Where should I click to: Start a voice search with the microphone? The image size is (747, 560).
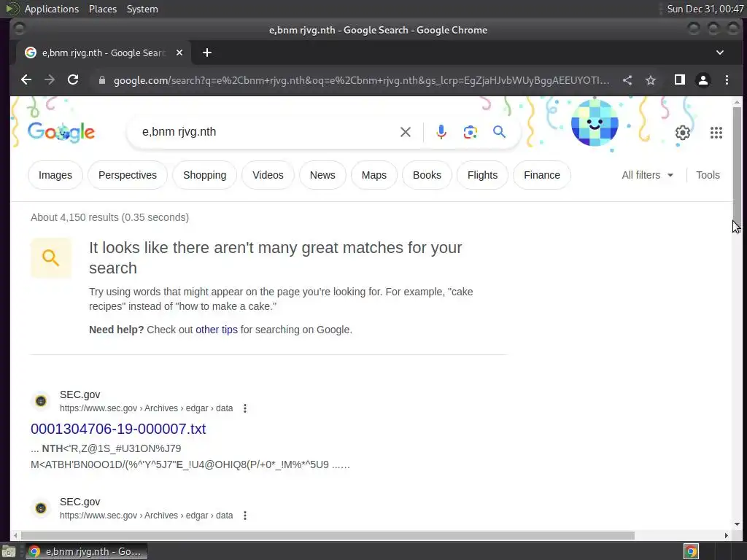tap(441, 132)
